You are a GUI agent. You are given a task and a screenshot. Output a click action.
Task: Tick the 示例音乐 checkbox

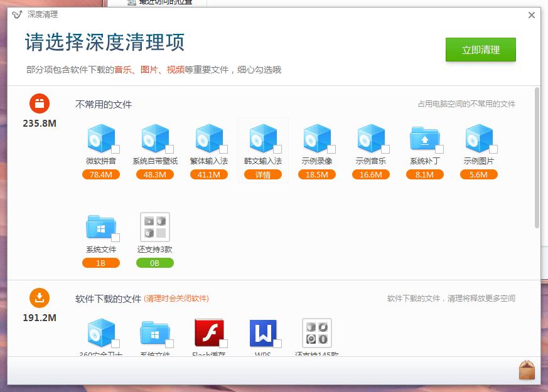tap(385, 149)
